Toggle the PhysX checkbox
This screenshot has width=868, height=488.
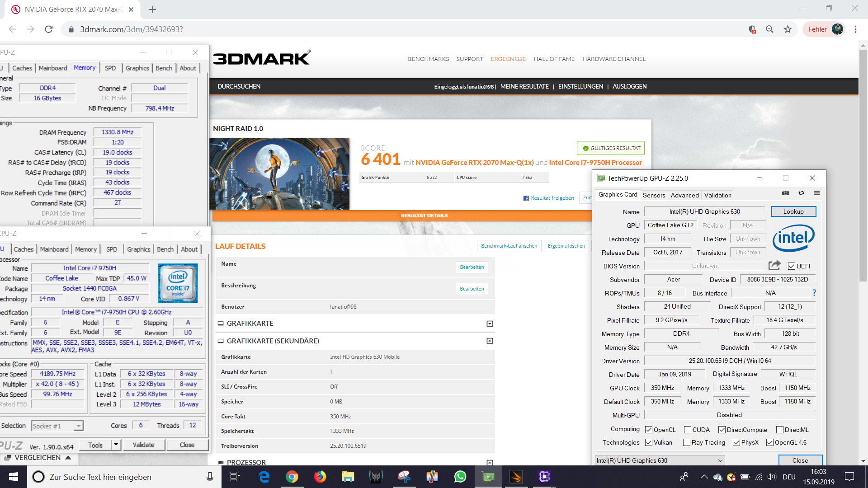(x=736, y=442)
